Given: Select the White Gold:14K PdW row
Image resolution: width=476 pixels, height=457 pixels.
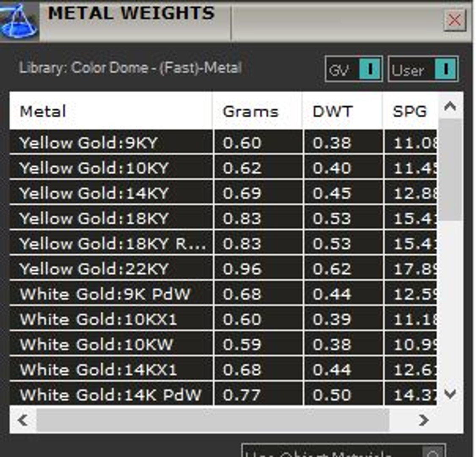Looking at the screenshot, I should (x=223, y=394).
